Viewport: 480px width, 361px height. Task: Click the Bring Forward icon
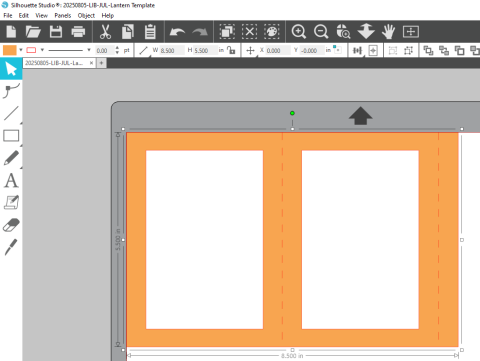coord(460,51)
